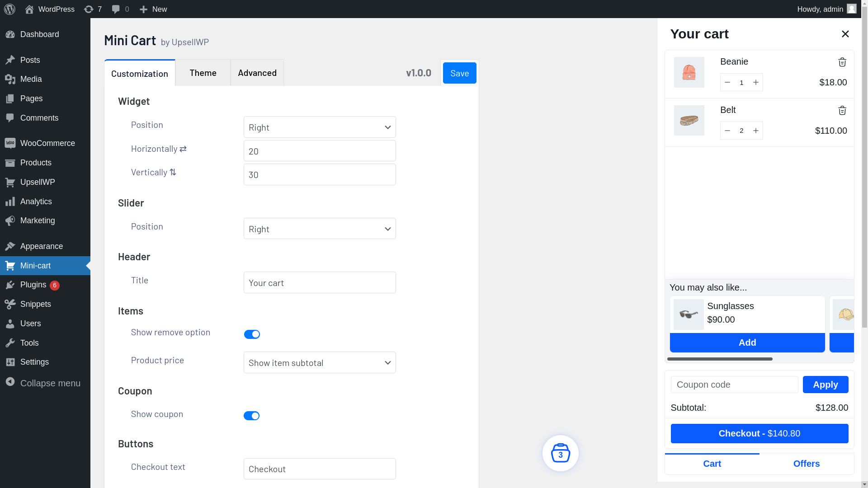Open the comments bubble icon in admin bar
868x488 pixels.
[116, 9]
